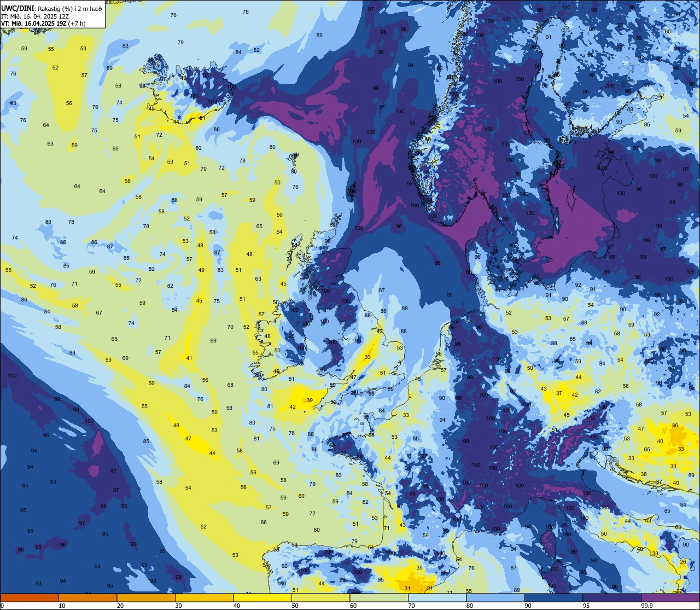Click the humidity value 41 on the map
The image size is (700, 610).
(189, 358)
